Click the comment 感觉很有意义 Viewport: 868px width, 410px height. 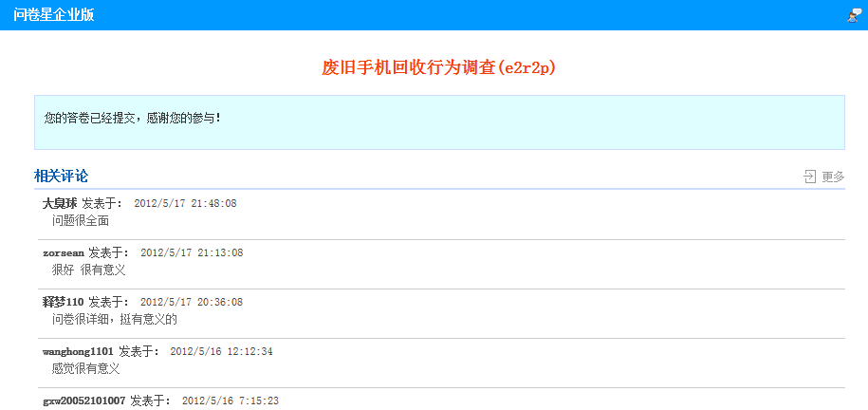click(x=85, y=368)
